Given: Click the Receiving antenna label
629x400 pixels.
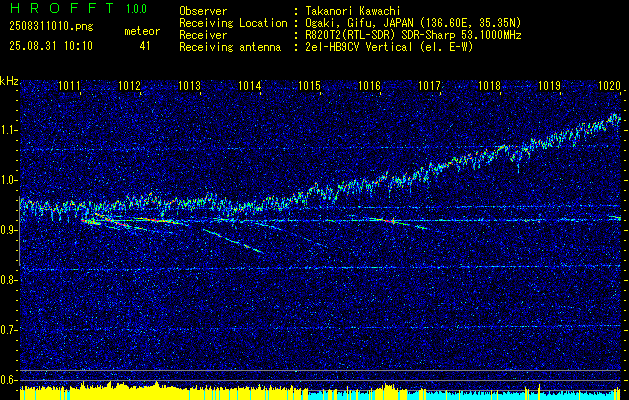Looking at the screenshot, I should [x=230, y=47].
